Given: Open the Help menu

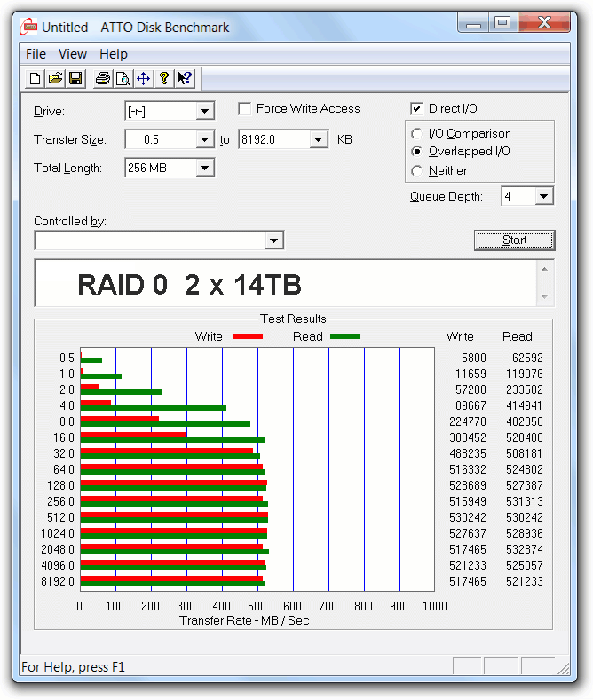Looking at the screenshot, I should tap(114, 54).
